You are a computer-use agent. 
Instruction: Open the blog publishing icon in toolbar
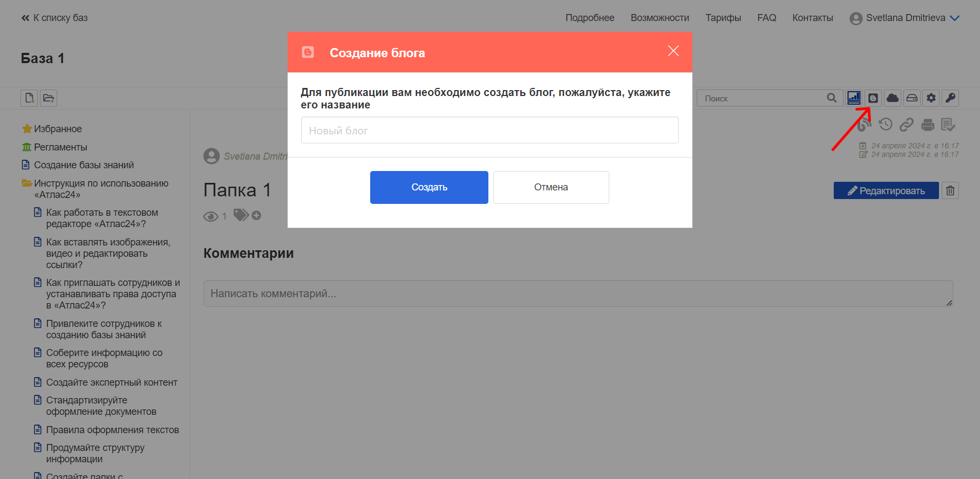[873, 98]
